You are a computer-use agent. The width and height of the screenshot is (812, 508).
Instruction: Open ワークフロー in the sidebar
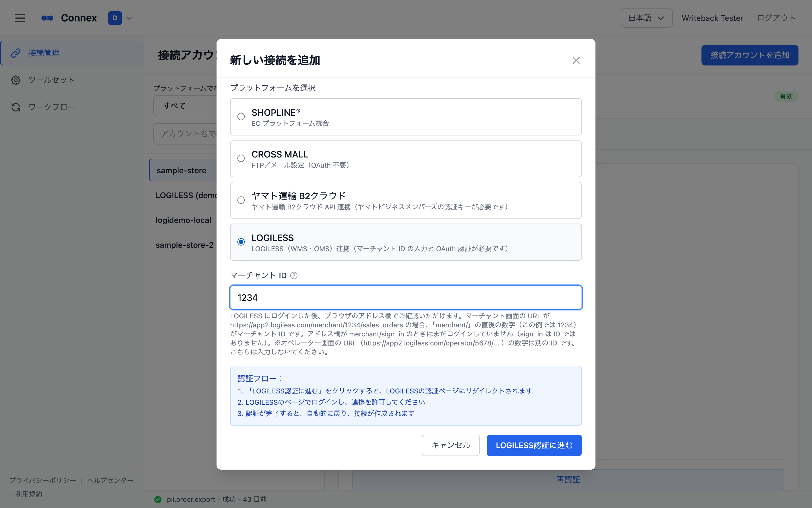tap(72, 107)
